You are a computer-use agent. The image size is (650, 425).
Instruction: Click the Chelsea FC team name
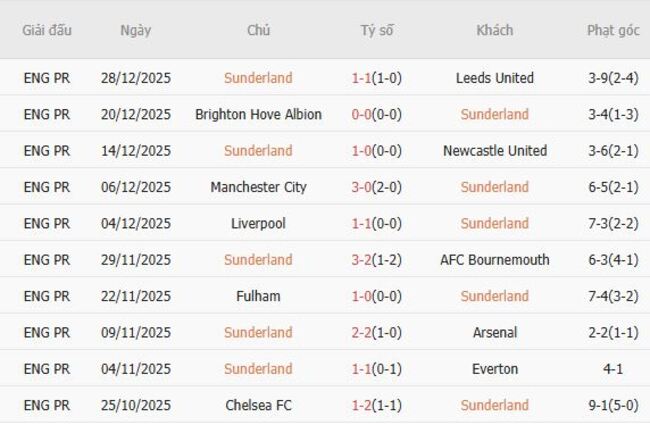click(x=258, y=405)
